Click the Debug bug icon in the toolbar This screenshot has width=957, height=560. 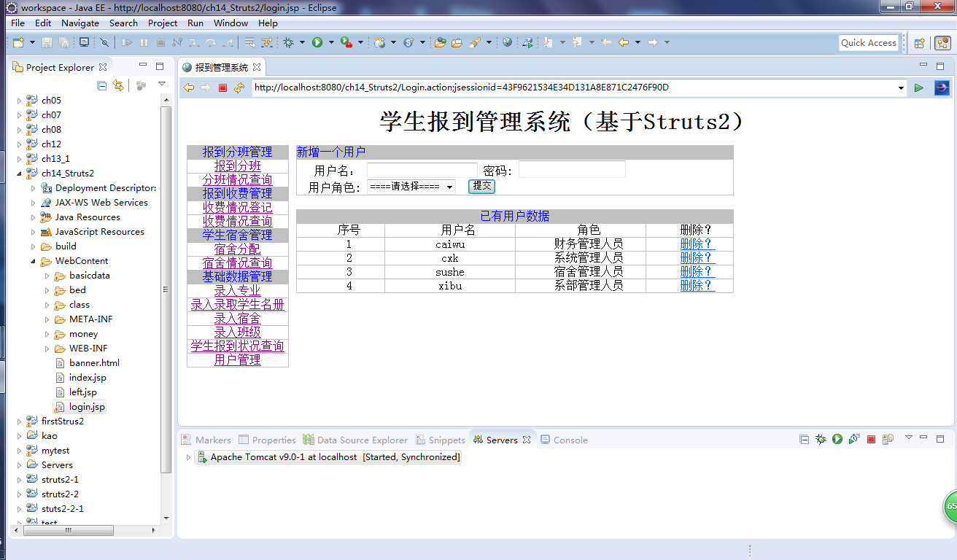click(x=289, y=42)
